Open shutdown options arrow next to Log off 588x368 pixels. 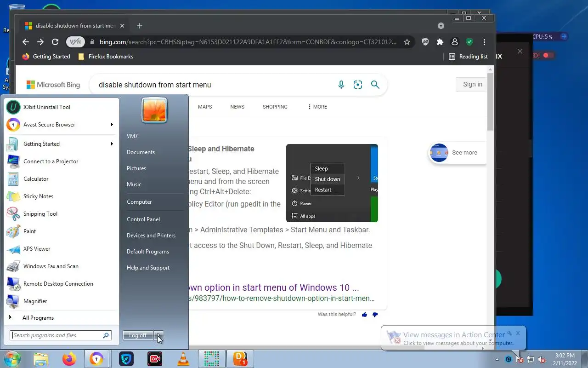point(158,335)
